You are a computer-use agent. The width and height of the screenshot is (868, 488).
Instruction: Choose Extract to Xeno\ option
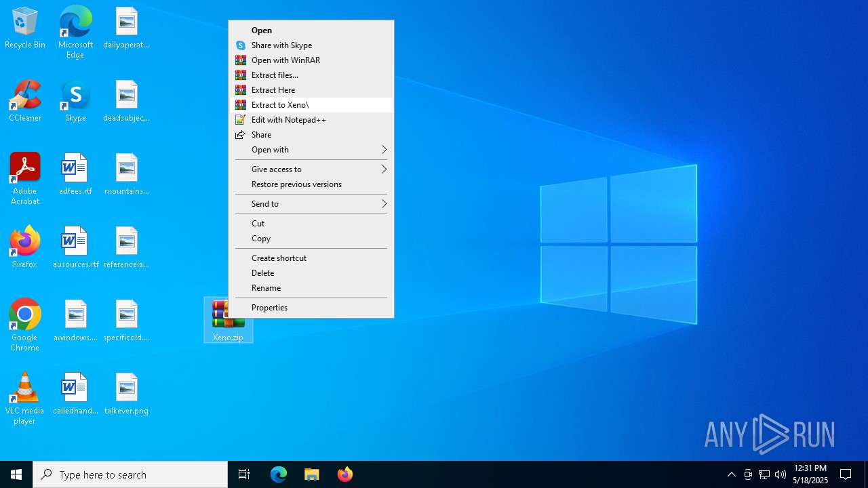pos(311,105)
